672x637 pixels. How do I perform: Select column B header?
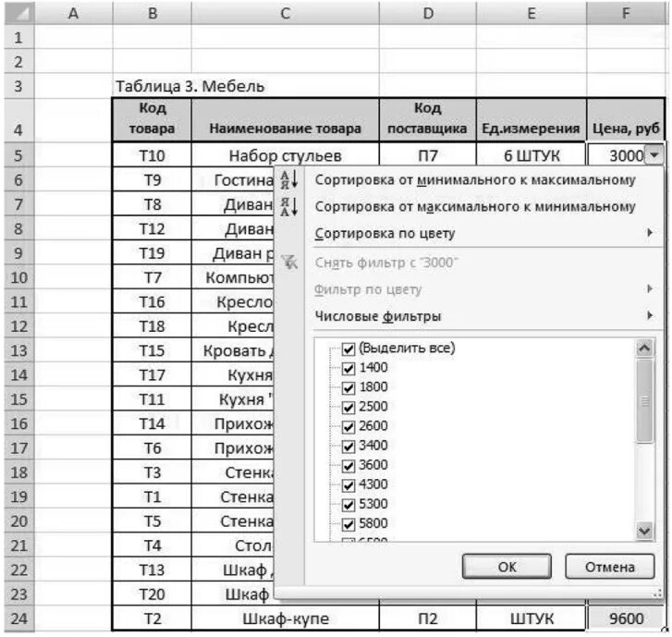point(153,13)
